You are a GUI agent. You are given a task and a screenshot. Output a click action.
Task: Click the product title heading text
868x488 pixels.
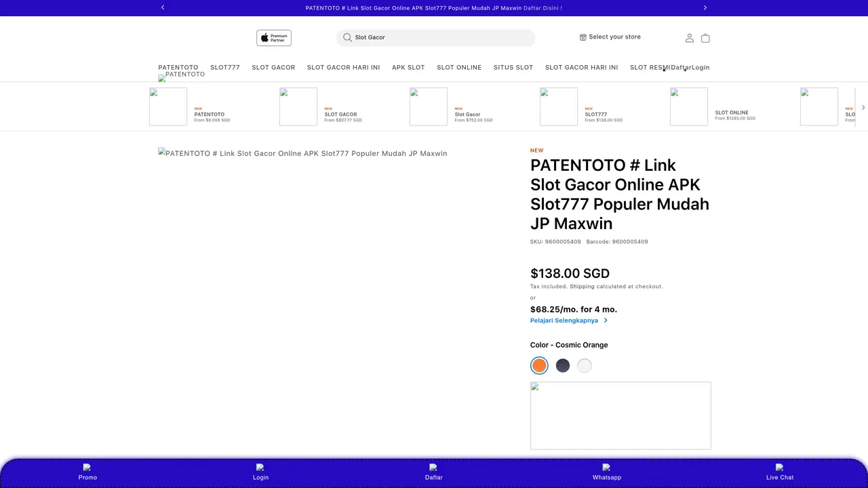620,194
